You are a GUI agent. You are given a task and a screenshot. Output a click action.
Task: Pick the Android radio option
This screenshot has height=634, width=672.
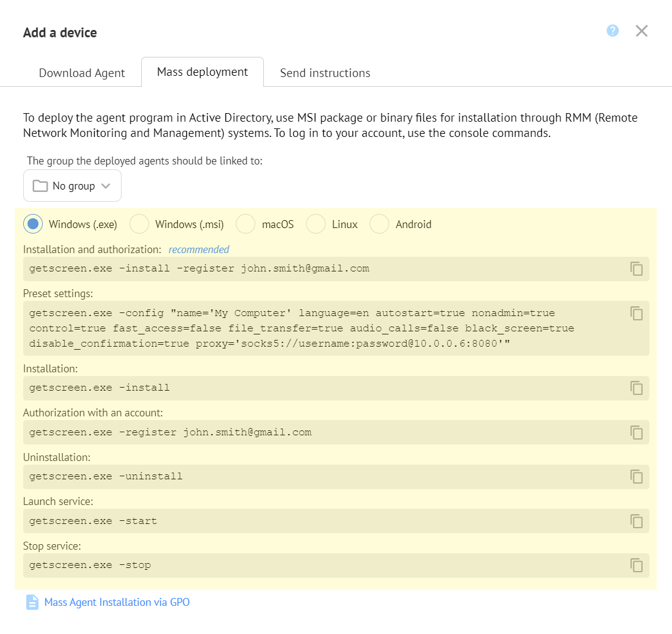tap(379, 224)
